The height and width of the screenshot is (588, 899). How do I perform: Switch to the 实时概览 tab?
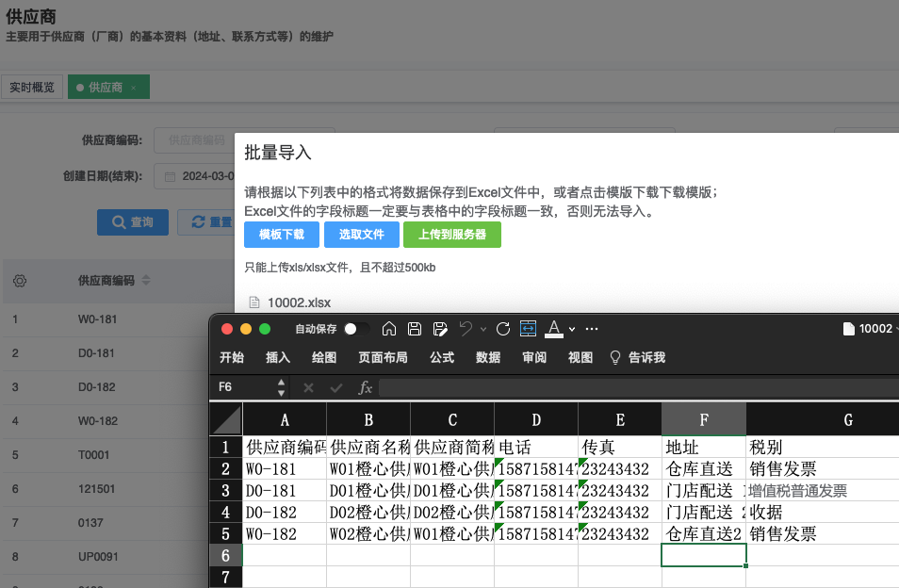pos(31,87)
